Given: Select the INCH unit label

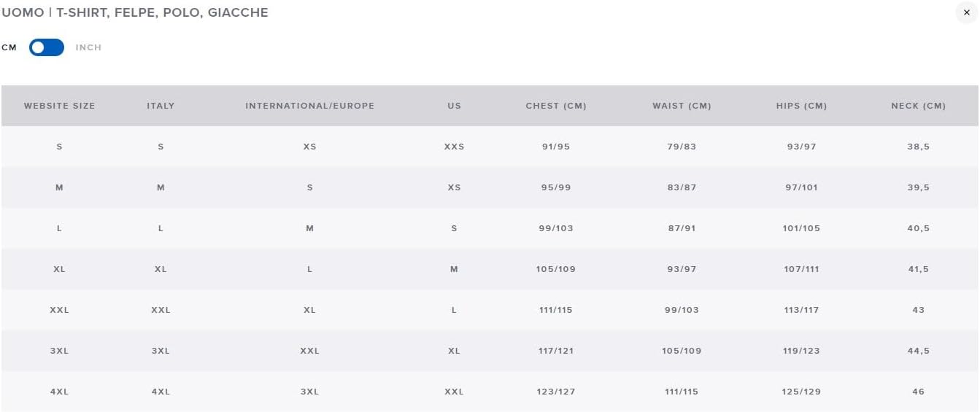Looking at the screenshot, I should (x=88, y=47).
